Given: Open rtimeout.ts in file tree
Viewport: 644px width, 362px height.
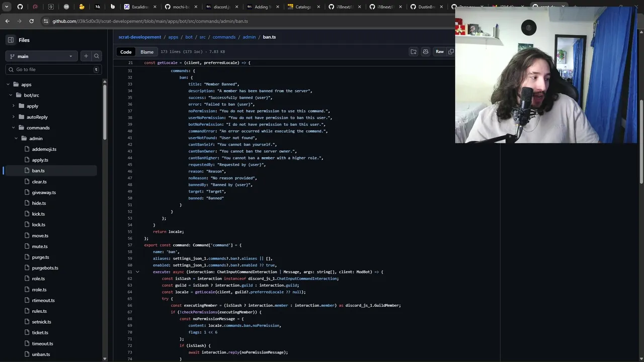Looking at the screenshot, I should click(x=43, y=301).
